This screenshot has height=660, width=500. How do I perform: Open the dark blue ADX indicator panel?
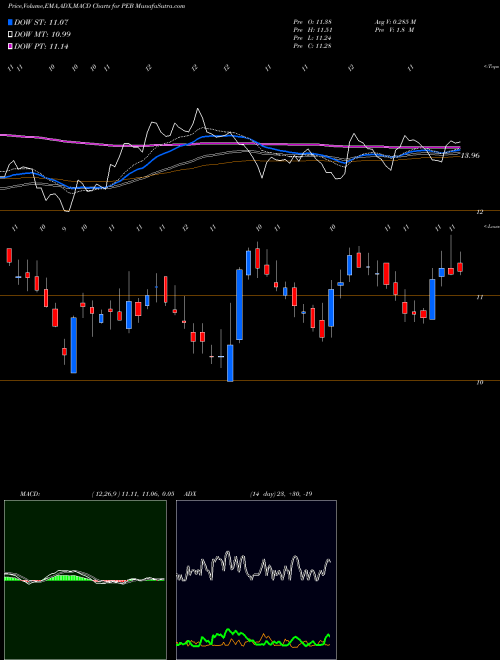(256, 580)
